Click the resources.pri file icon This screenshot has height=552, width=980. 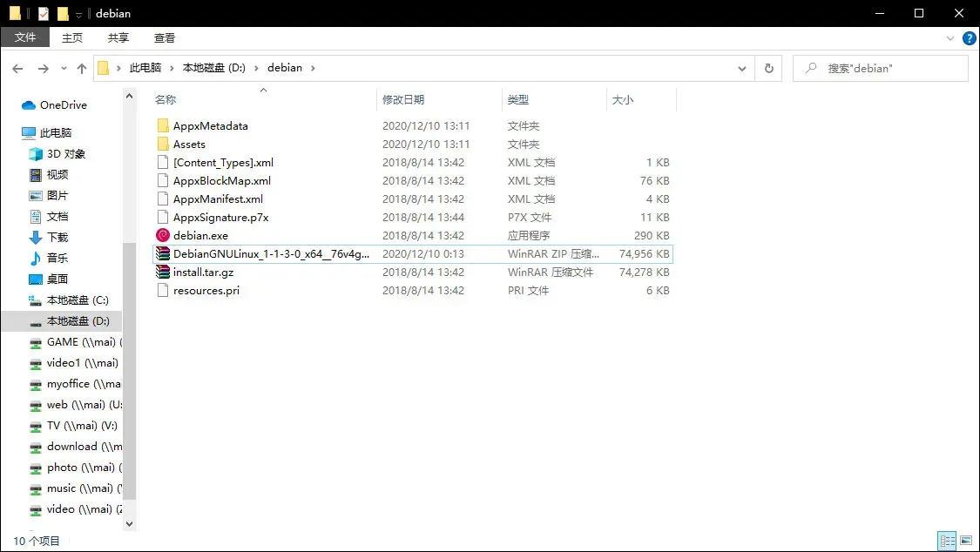tap(163, 290)
